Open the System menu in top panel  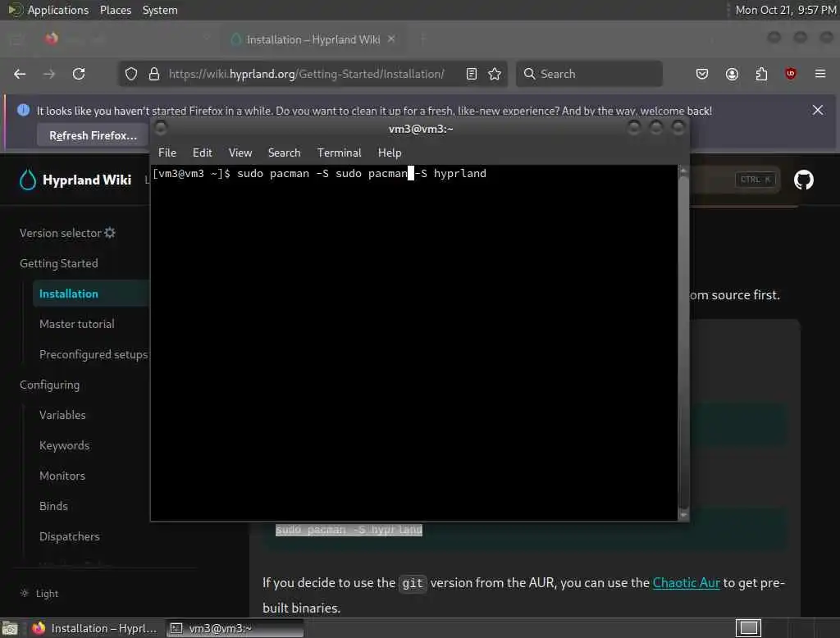click(x=160, y=10)
